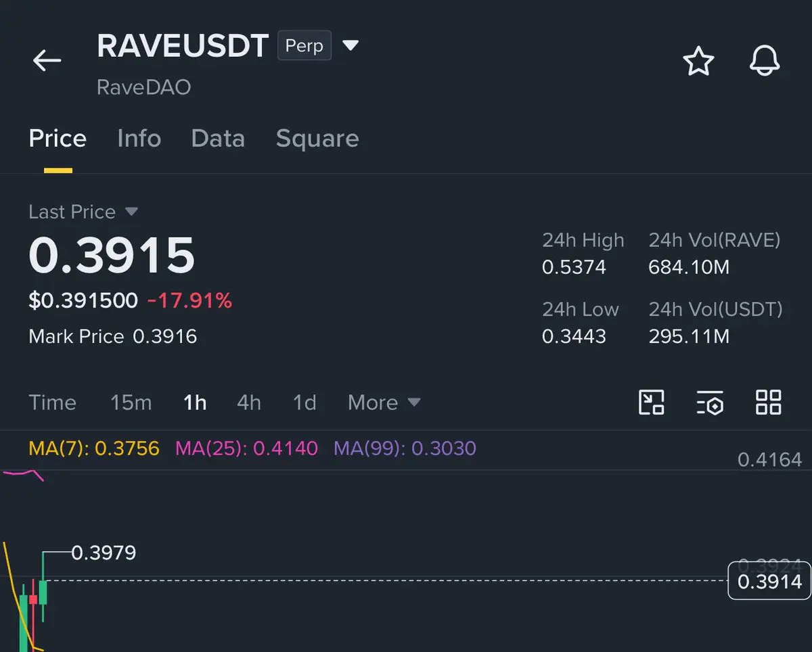The image size is (812, 652).
Task: Select the 15m timeframe
Action: pos(131,402)
